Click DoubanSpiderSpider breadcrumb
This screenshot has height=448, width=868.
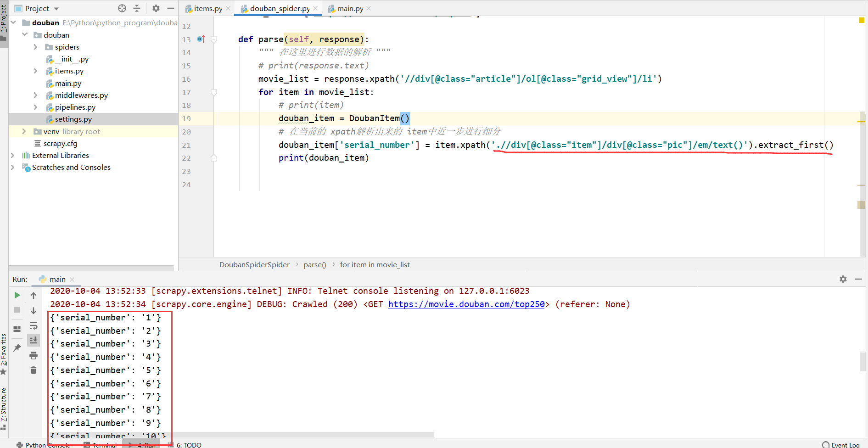coord(254,264)
